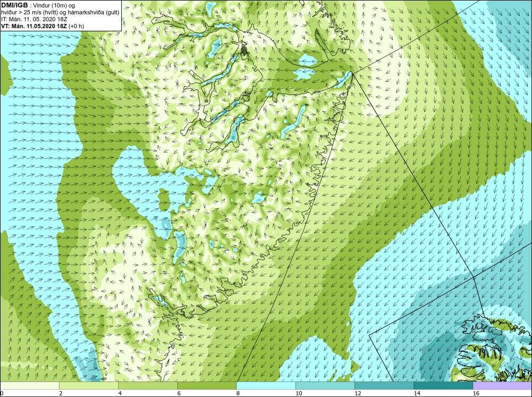Click the scale label '8'
Viewport: 532px width, 397px height.
coord(238,393)
